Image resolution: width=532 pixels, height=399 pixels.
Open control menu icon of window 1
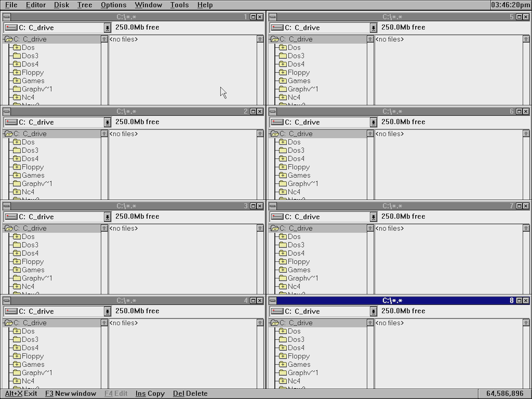(7, 17)
